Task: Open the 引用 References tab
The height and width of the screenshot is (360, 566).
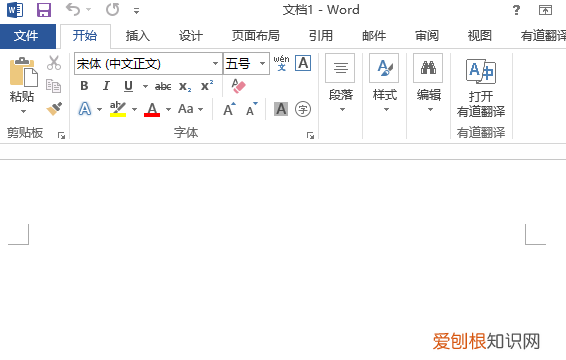Action: tap(321, 36)
